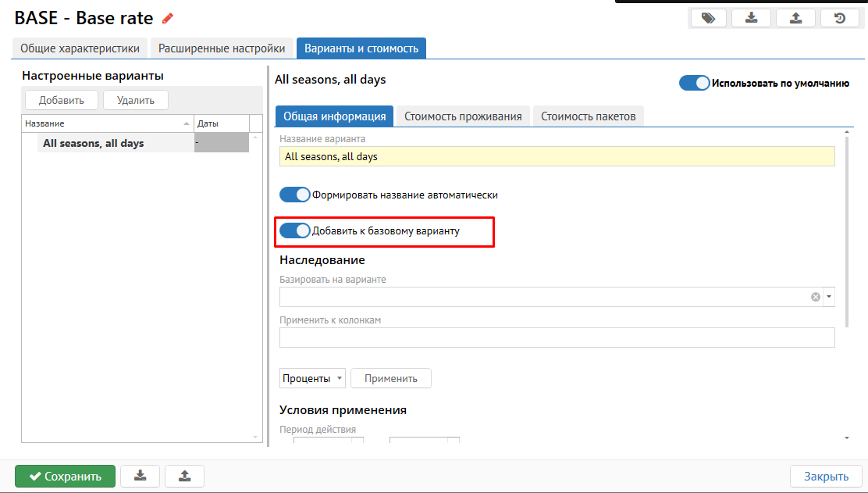The height and width of the screenshot is (493, 868).
Task: Click the upload icon in the bottom bar
Action: pos(184,476)
